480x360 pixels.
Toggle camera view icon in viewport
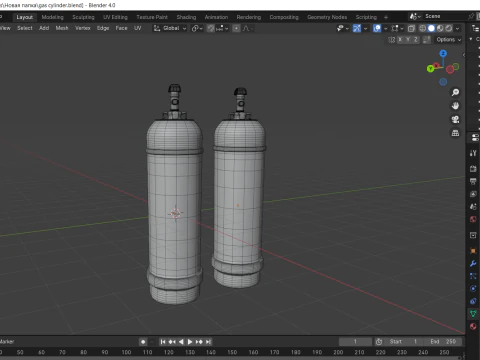tap(455, 119)
